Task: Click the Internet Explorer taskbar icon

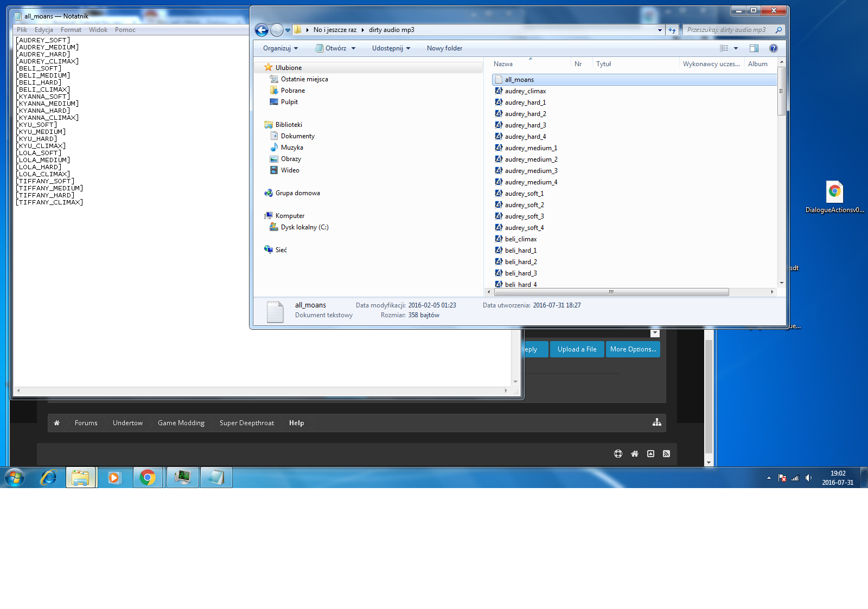Action: click(48, 477)
